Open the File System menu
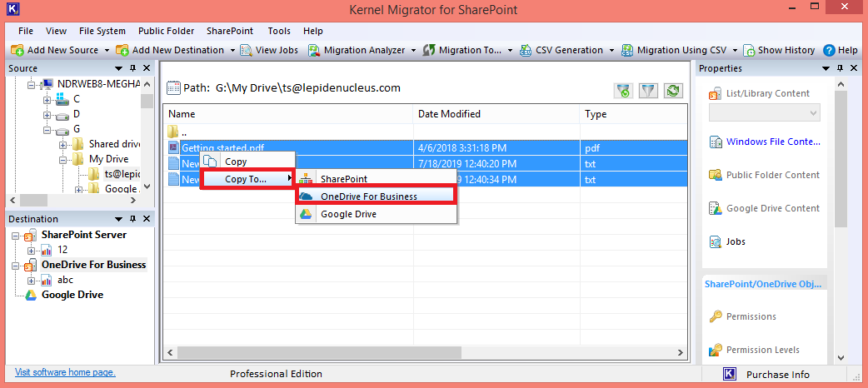The image size is (868, 388). coord(102,31)
